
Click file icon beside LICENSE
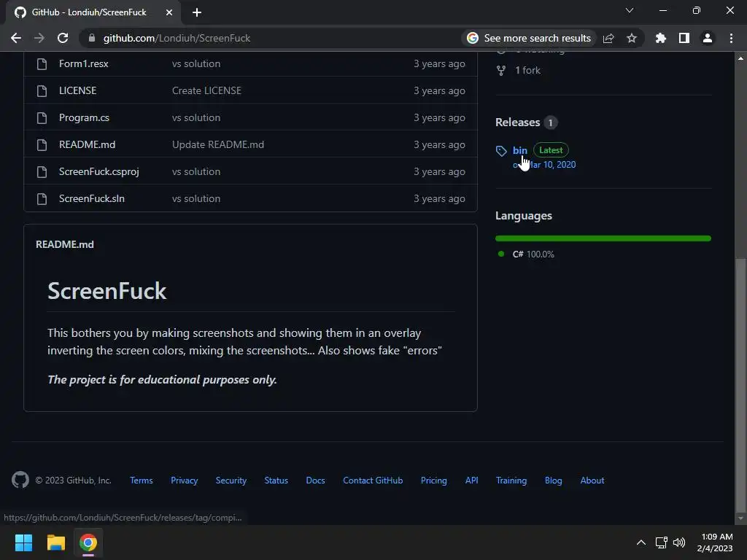(42, 91)
